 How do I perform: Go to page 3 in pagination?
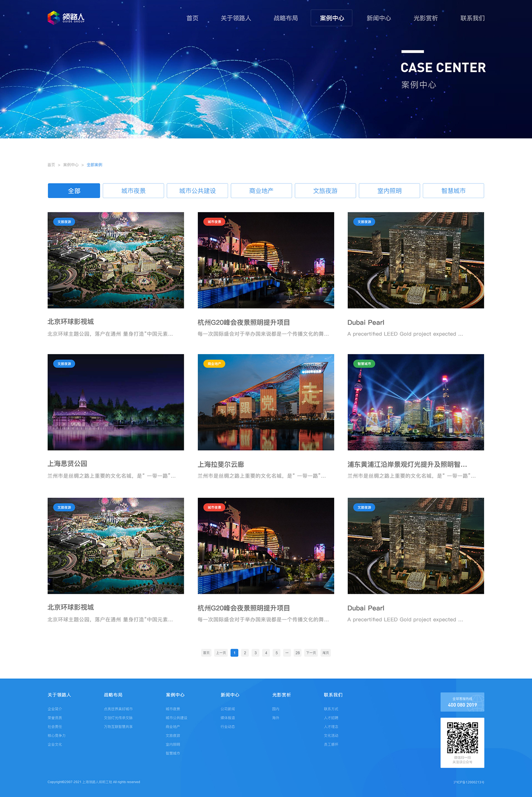tap(256, 653)
